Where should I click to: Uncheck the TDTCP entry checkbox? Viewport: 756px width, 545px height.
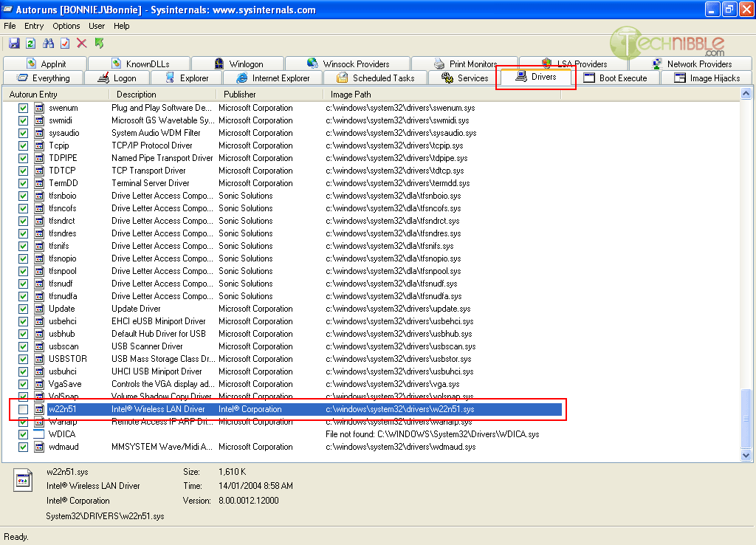coord(23,171)
